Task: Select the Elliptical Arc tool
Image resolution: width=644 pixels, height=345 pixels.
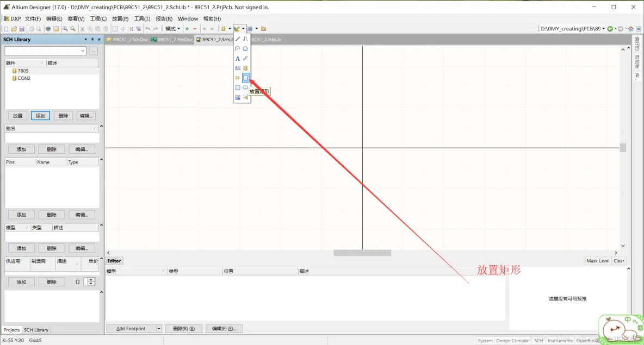Action: click(x=237, y=48)
